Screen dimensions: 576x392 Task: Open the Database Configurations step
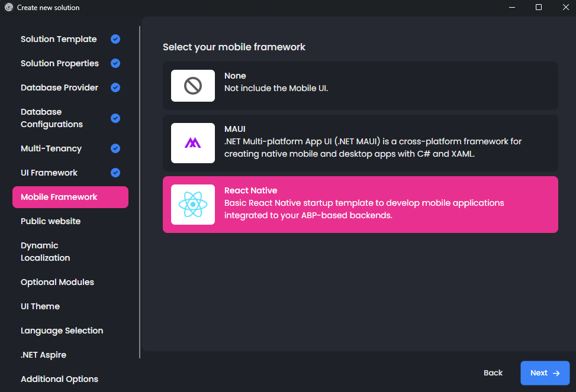tap(52, 118)
